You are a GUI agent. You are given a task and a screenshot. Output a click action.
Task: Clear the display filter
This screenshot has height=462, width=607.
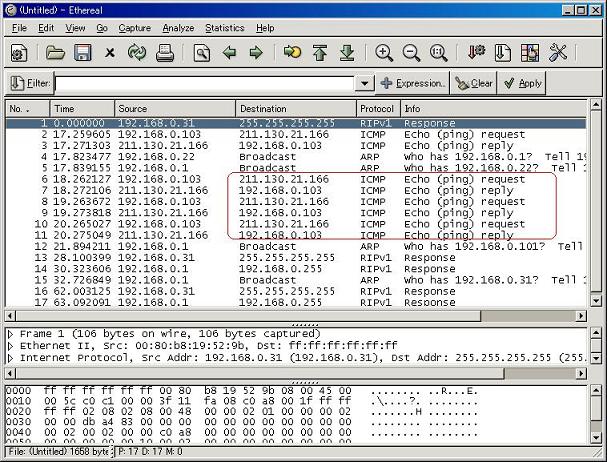[x=473, y=83]
